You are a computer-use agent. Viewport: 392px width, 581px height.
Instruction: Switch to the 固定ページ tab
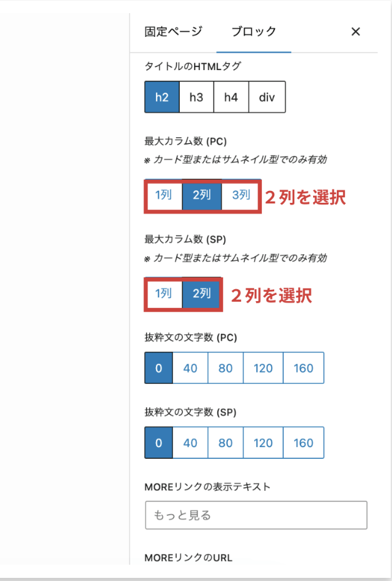click(173, 32)
